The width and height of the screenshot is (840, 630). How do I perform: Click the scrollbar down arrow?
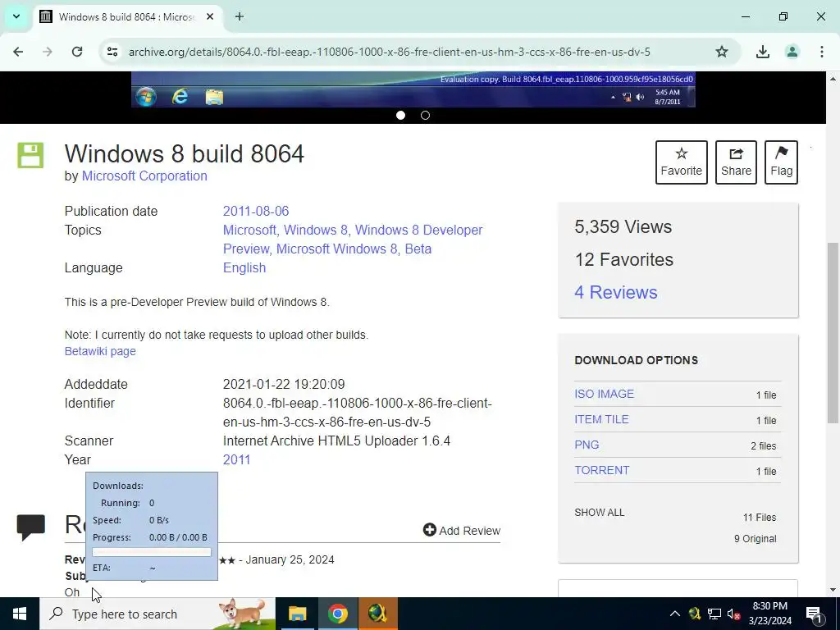coord(833,590)
